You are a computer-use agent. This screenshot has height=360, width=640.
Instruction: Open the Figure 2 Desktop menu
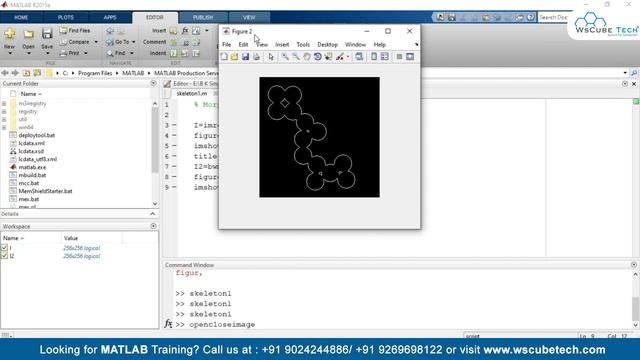[x=327, y=44]
